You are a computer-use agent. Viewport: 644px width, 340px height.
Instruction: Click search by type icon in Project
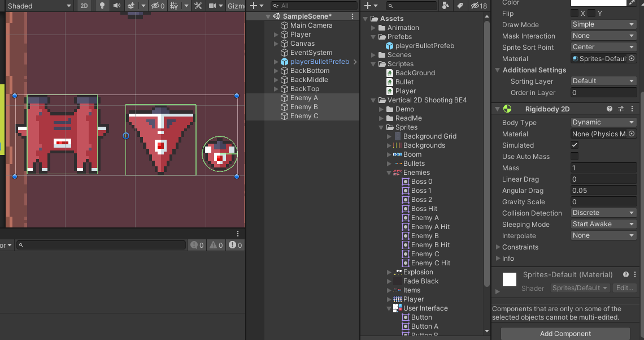pos(446,6)
